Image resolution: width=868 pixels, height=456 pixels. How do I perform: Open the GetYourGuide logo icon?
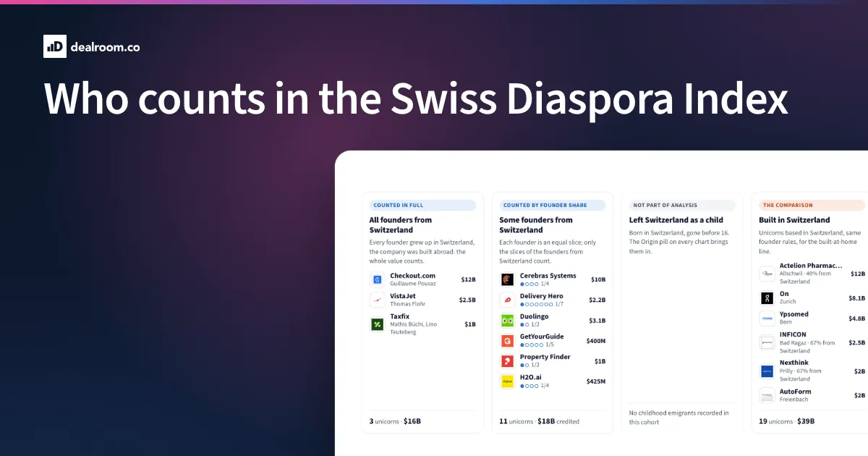pos(507,340)
